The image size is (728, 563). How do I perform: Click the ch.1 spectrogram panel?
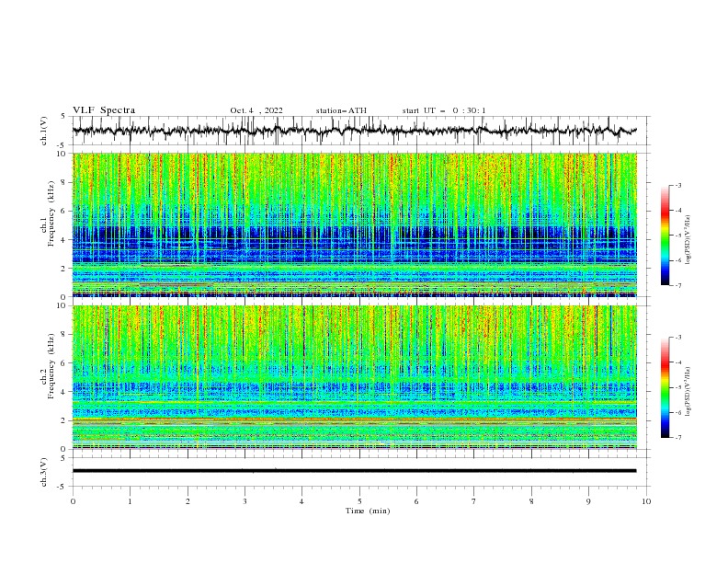coord(355,224)
